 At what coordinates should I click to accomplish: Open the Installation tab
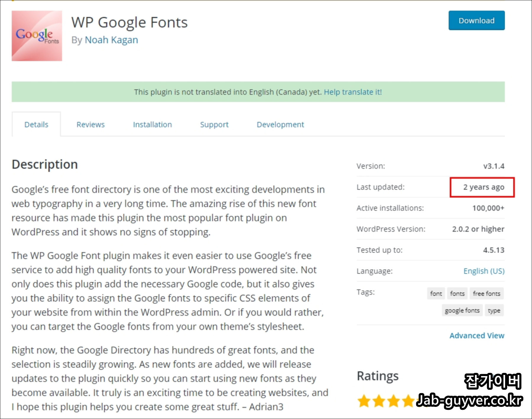click(152, 124)
